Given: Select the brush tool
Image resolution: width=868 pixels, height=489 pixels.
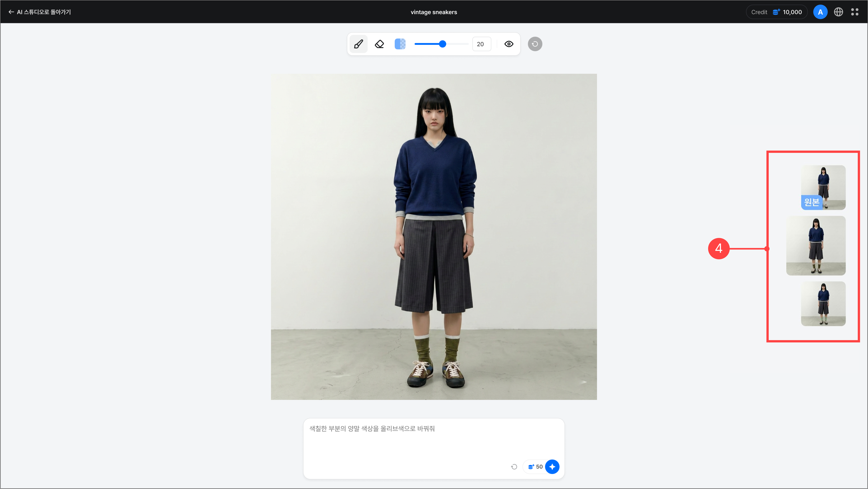Looking at the screenshot, I should (358, 44).
